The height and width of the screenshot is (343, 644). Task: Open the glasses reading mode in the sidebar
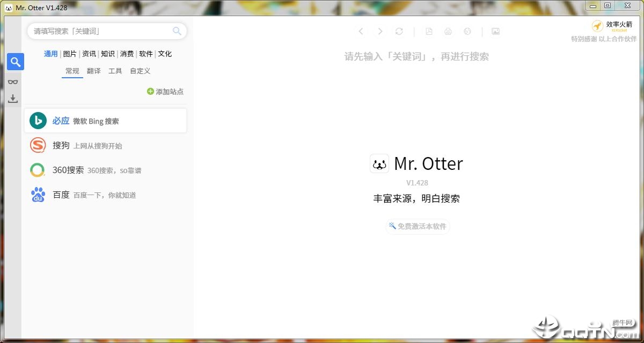pos(13,81)
